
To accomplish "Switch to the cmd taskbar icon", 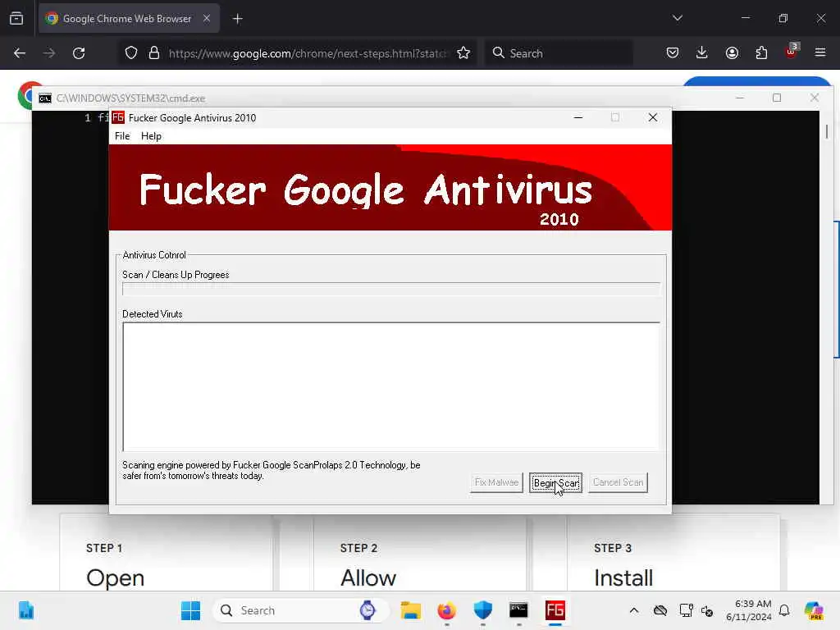I will tap(518, 610).
